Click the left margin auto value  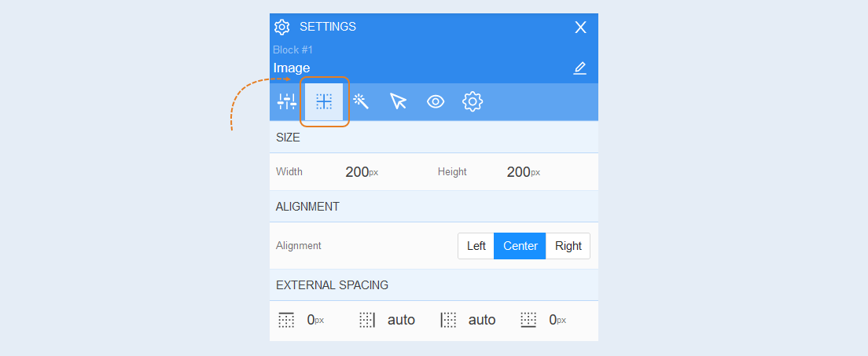point(482,320)
